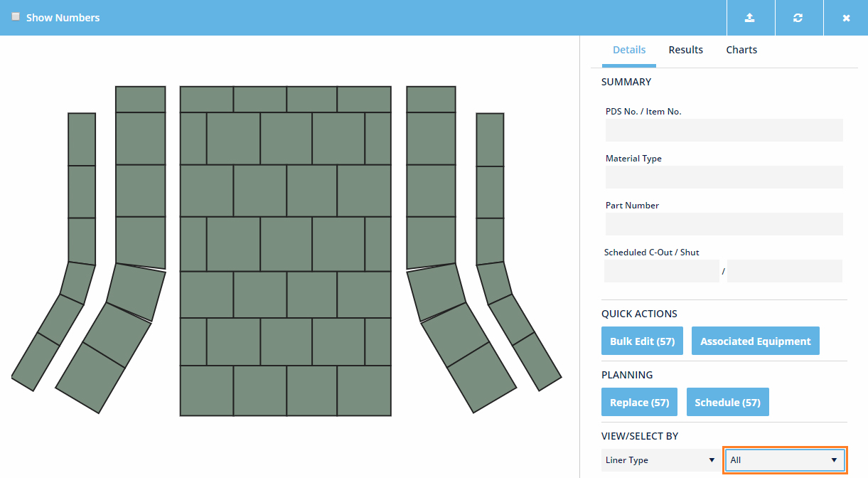Switch to the Results tab
This screenshot has width=868, height=478.
(x=685, y=50)
